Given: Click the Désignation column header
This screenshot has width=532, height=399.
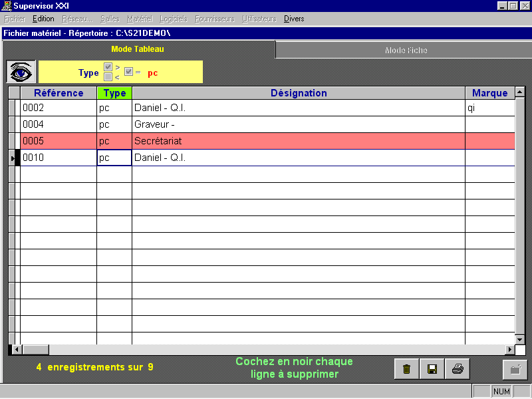Looking at the screenshot, I should (299, 92).
